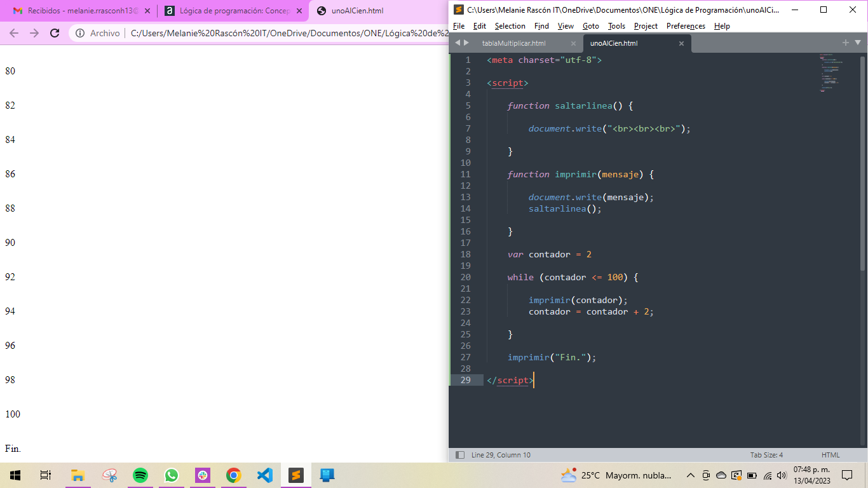This screenshot has height=488, width=868.
Task: Click the closing </script> tag
Action: tap(510, 380)
